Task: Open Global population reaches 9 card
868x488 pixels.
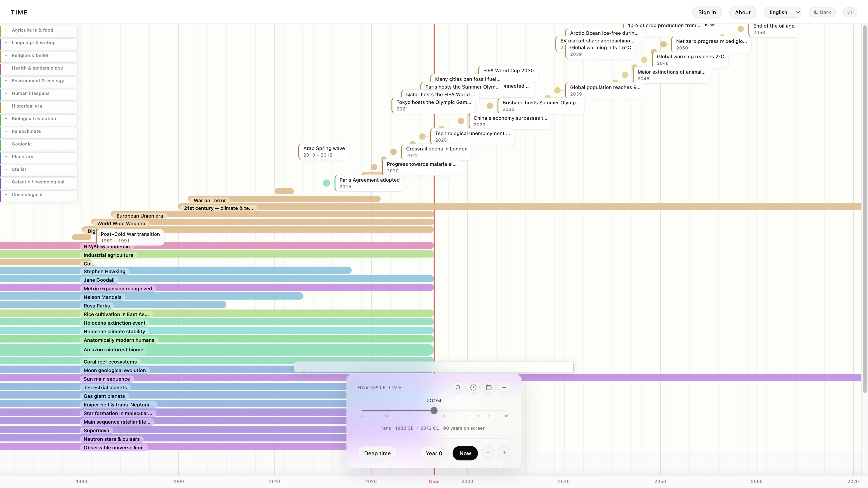Action: tap(605, 90)
